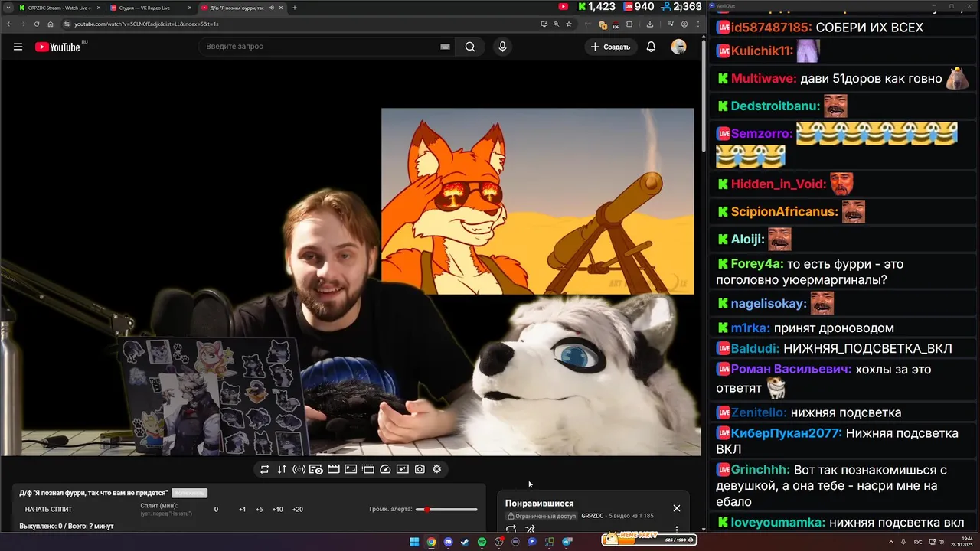
Task: Click the speedometer icon in player toolbar
Action: coord(385,469)
